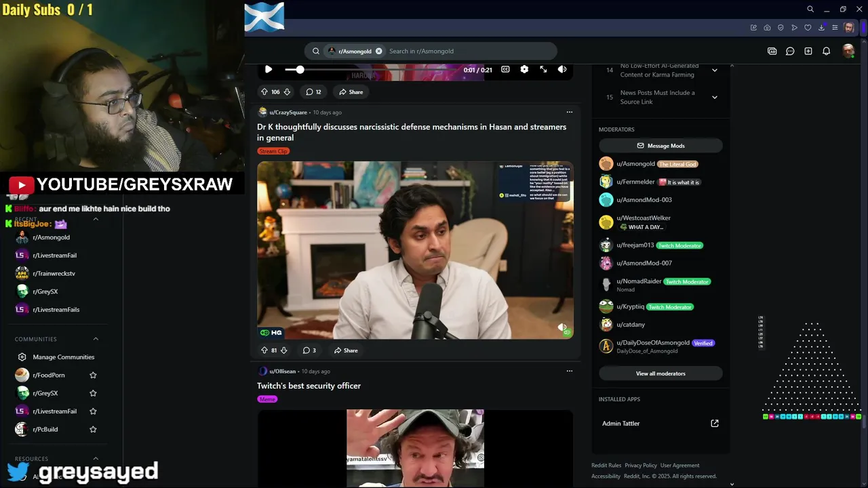Screen dimensions: 868x488
Task: Open options menu for u/Ollisean post
Action: click(570, 371)
